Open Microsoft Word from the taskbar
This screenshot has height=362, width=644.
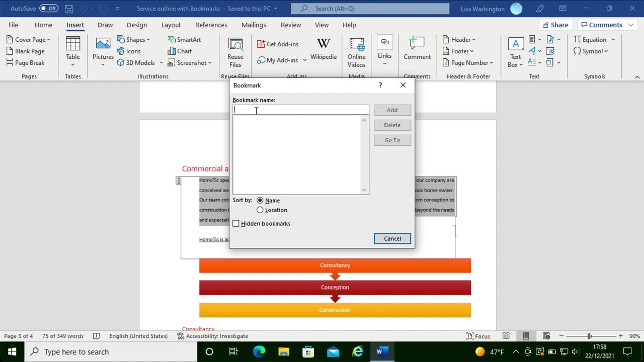(x=382, y=351)
